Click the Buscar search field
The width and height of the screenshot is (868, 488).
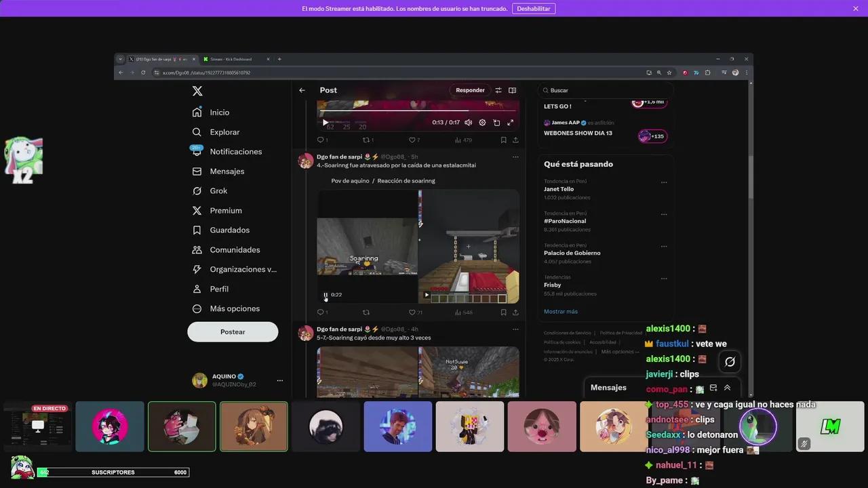[x=606, y=90]
